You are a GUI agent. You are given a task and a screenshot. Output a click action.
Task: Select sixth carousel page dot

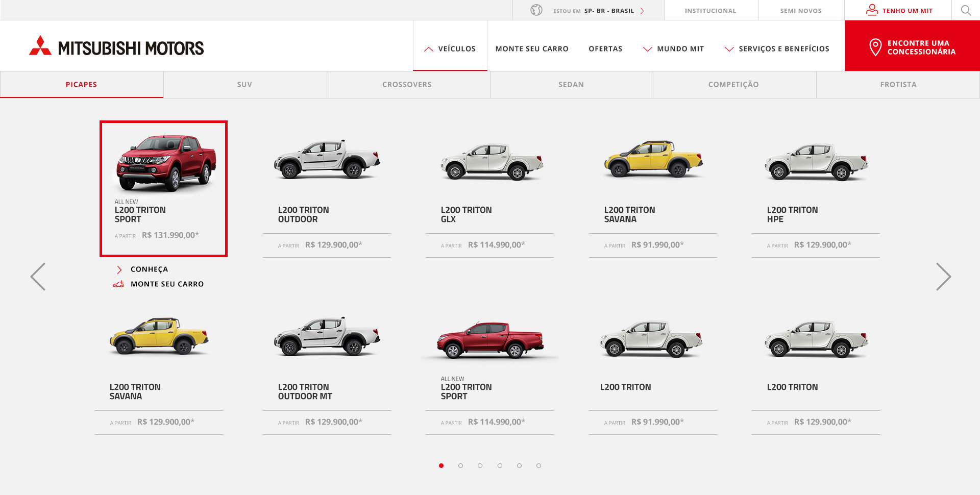pyautogui.click(x=538, y=465)
